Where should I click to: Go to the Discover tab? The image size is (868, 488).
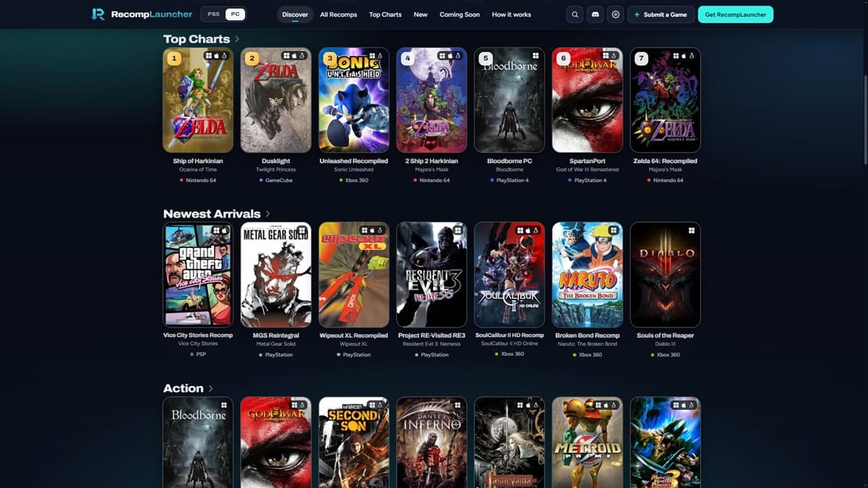(295, 14)
